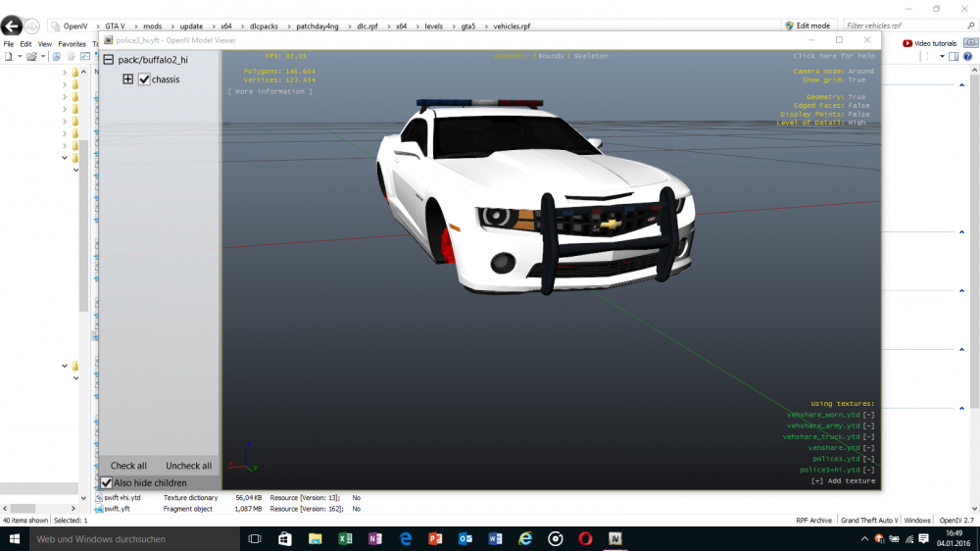
Task: Expand the More information section
Action: click(270, 91)
